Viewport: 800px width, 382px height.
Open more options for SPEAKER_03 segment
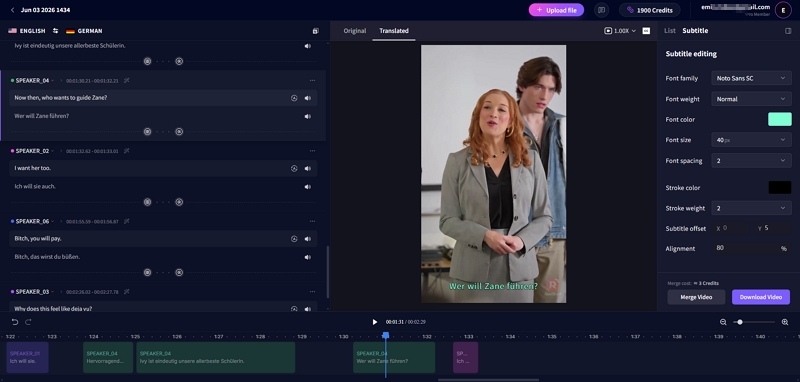312,292
